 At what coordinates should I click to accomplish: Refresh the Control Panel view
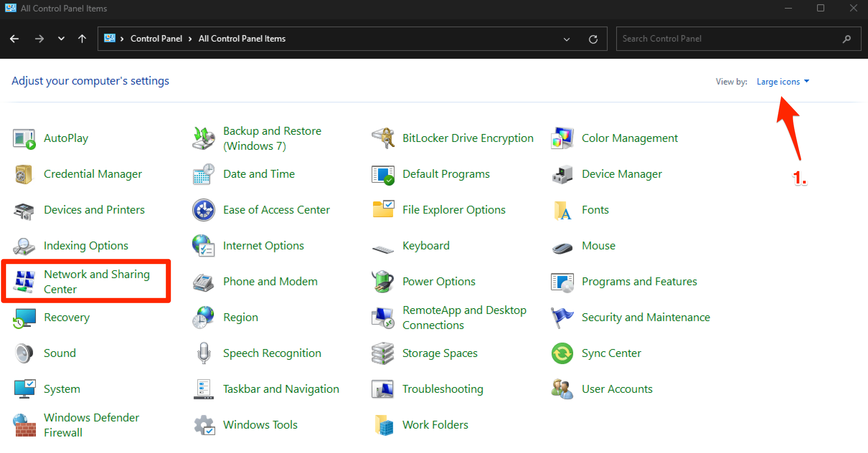pos(593,39)
